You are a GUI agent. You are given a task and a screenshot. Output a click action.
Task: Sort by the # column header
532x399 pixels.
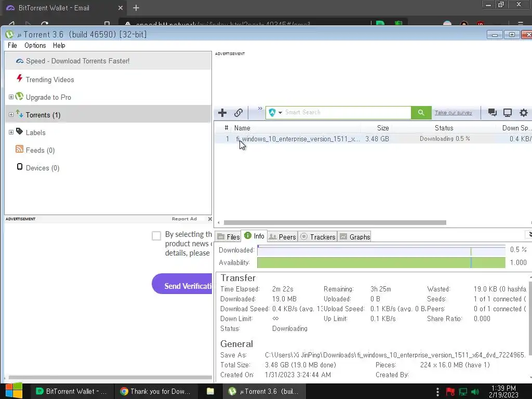[226, 128]
